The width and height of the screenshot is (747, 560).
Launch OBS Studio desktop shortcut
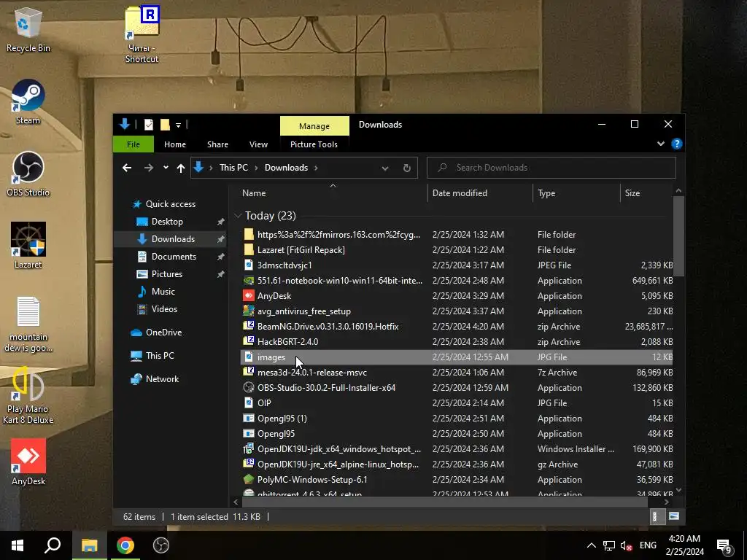28,174
